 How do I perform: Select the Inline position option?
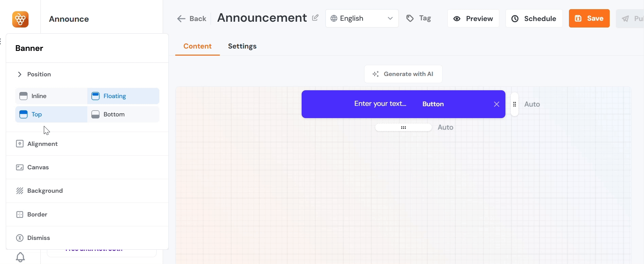point(51,96)
